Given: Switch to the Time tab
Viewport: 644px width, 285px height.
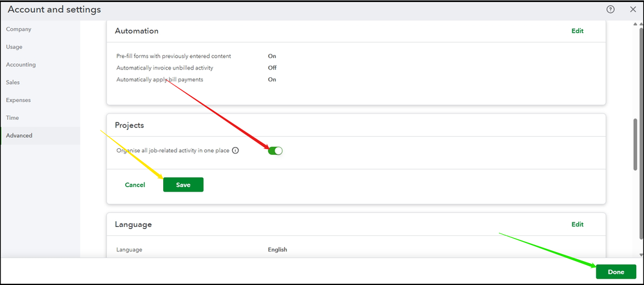Looking at the screenshot, I should 12,118.
